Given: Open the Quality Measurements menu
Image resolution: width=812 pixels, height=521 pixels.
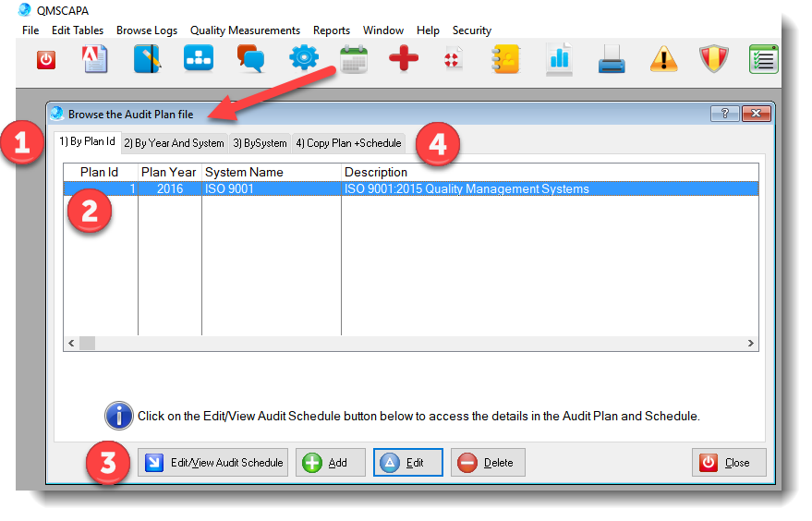Looking at the screenshot, I should point(245,30).
